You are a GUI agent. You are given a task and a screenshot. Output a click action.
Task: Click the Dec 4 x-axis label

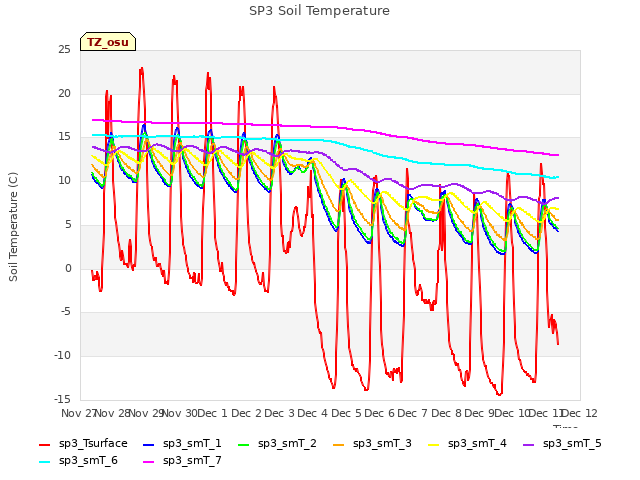click(313, 413)
